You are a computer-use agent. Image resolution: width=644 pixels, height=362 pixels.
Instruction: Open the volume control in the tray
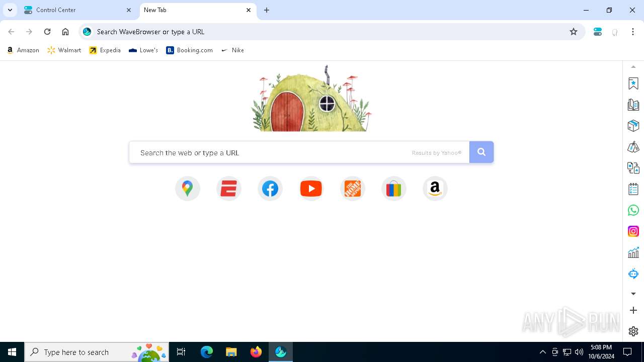click(579, 352)
